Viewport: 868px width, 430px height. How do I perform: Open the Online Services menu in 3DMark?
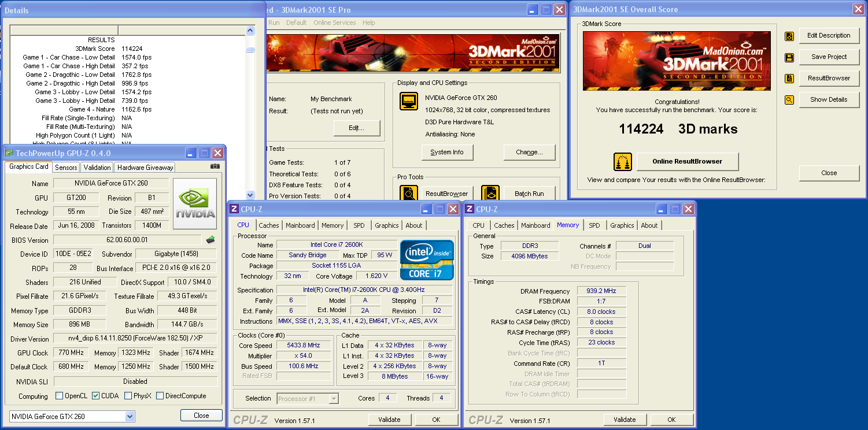[335, 23]
